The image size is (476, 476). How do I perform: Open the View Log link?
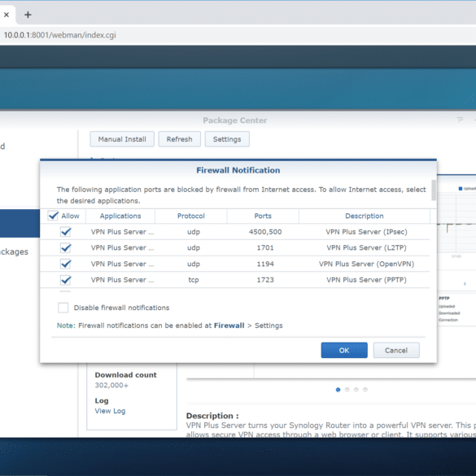tap(110, 411)
